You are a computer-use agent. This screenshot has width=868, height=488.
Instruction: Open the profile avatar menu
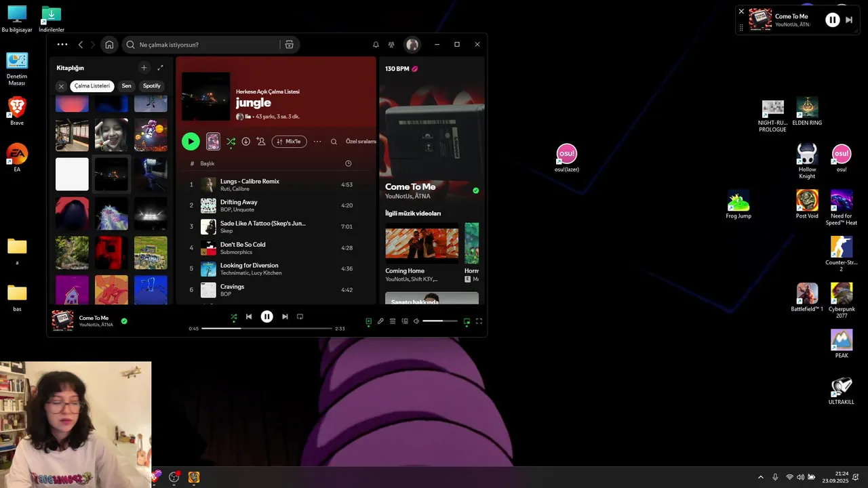point(412,45)
